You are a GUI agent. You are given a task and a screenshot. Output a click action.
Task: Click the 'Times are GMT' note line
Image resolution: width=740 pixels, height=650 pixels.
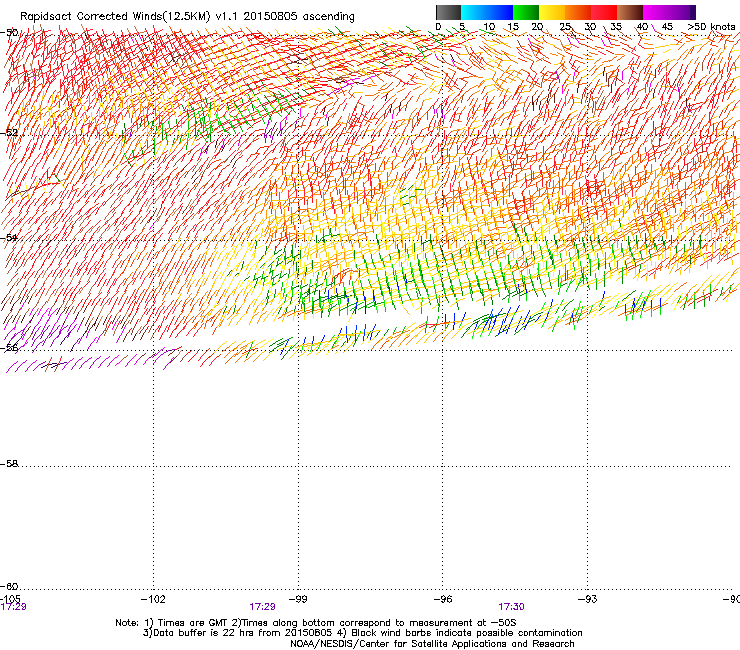[316, 623]
